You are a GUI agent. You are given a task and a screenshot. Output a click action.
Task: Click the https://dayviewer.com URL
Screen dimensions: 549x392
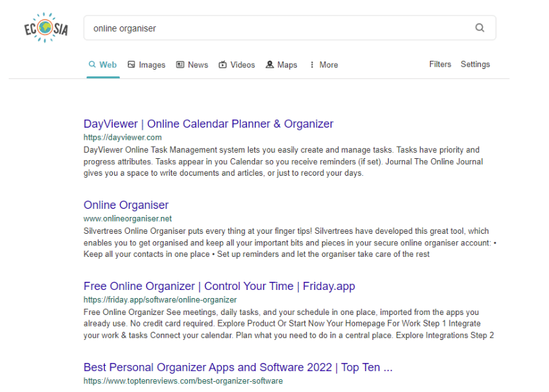122,138
